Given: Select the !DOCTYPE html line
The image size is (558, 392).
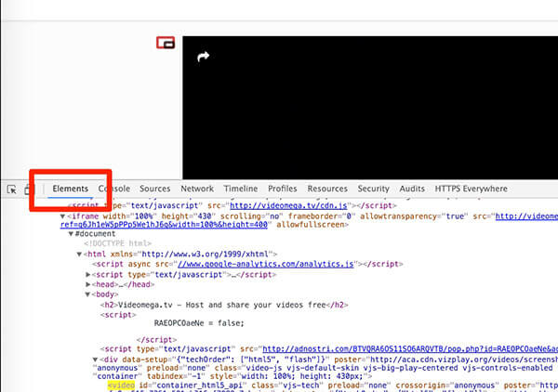Looking at the screenshot, I should [118, 243].
